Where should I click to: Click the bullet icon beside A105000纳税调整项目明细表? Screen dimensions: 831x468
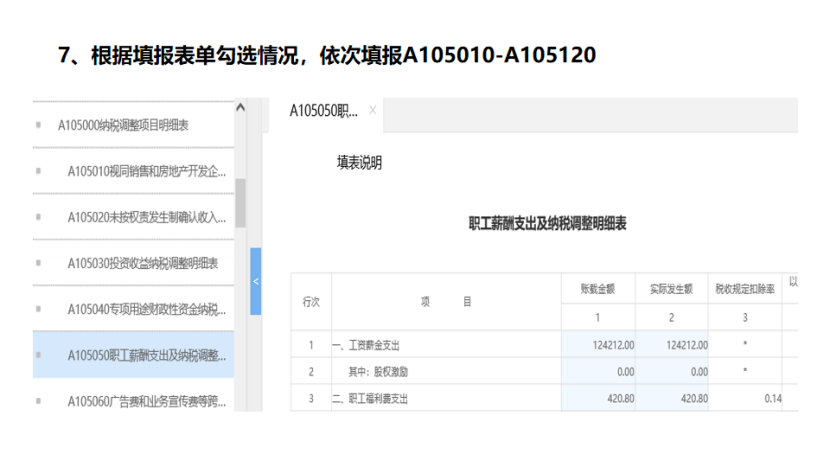39,125
